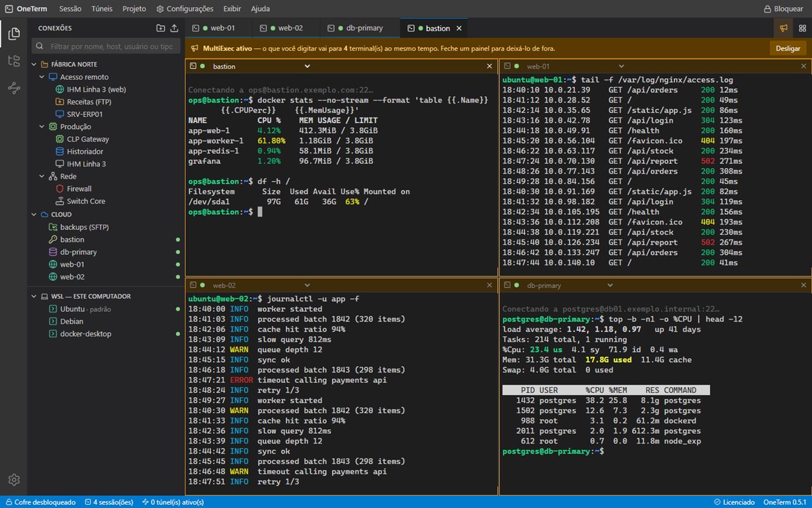Click the 4 sessão(ões) status bar entry

pyautogui.click(x=108, y=502)
